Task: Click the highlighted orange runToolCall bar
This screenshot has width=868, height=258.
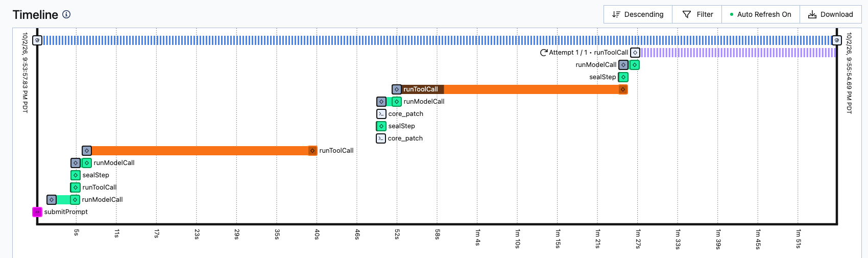Action: point(511,89)
